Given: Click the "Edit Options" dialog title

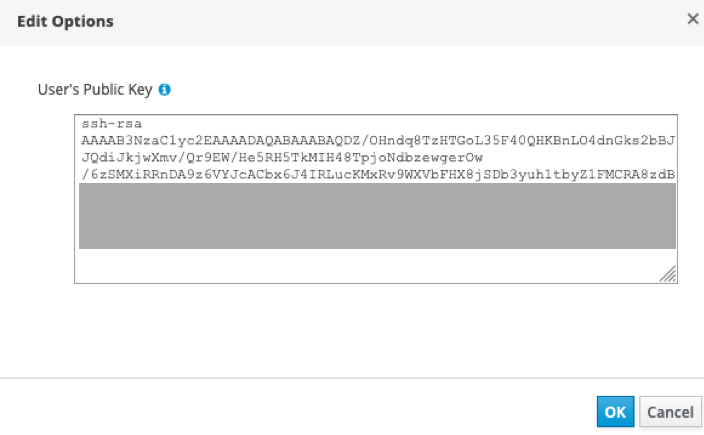Looking at the screenshot, I should pyautogui.click(x=65, y=21).
